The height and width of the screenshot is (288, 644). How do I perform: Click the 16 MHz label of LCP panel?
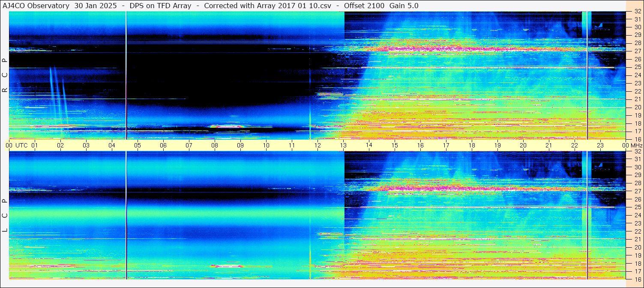point(638,279)
